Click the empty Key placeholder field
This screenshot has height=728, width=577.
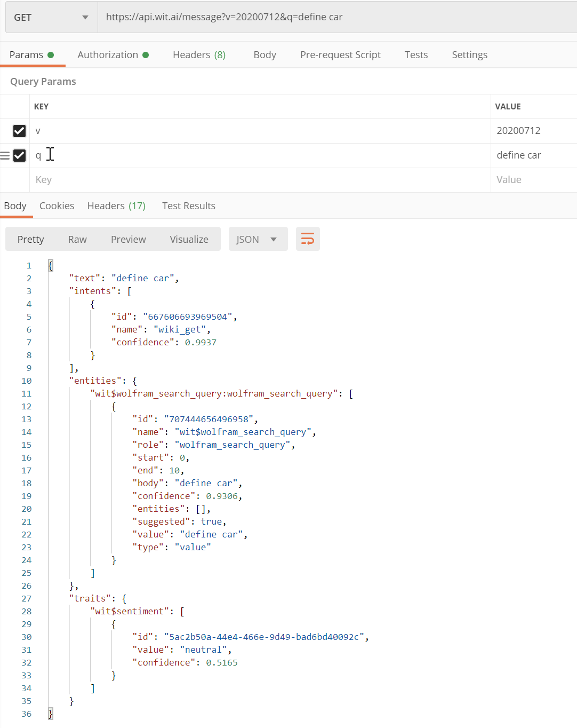[x=260, y=180]
